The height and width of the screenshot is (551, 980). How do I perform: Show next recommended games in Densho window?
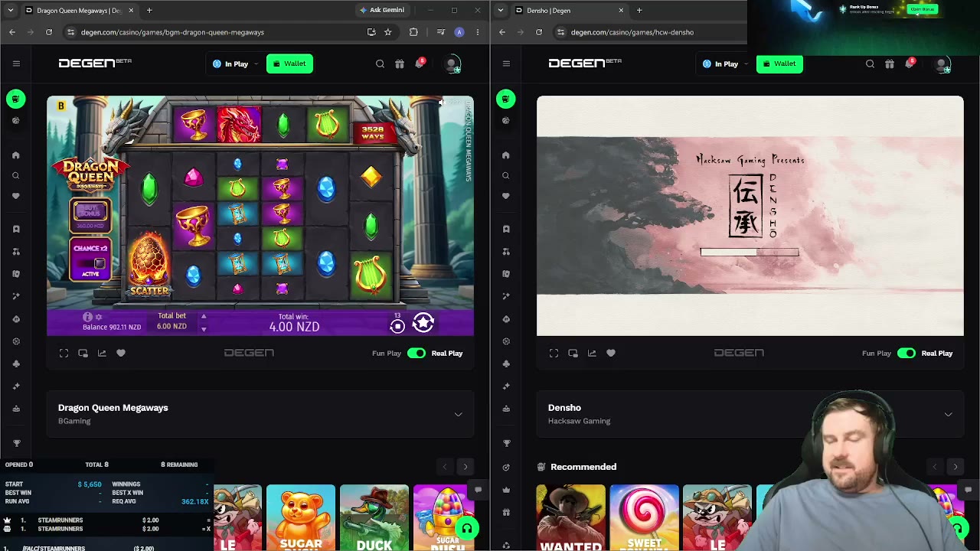pyautogui.click(x=955, y=467)
